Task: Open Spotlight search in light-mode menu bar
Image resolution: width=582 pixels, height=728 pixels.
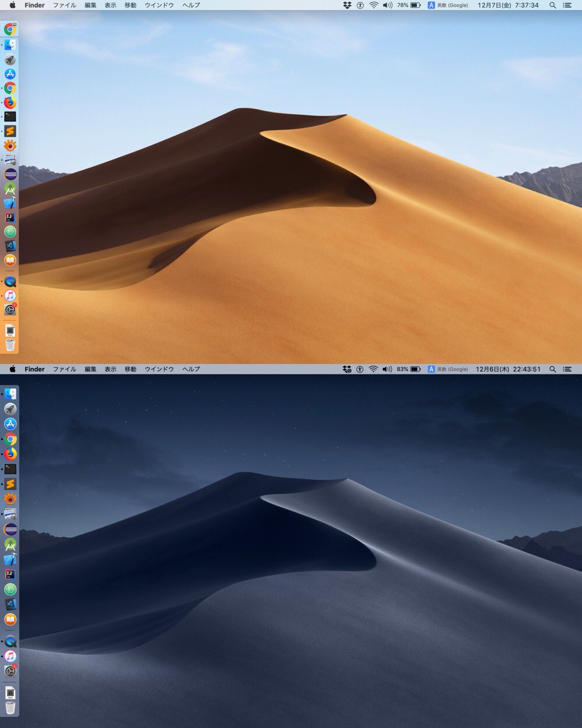Action: (x=552, y=5)
